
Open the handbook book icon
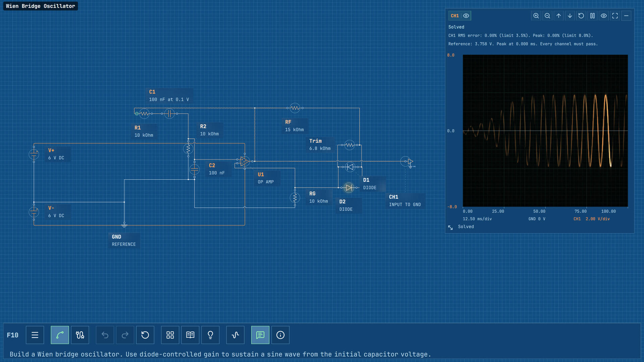point(190,335)
